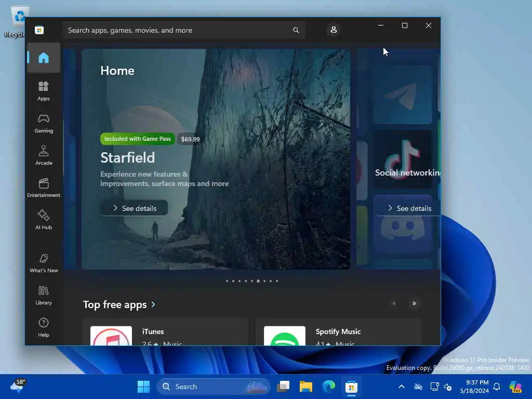532x399 pixels.
Task: Select the last carousel page dot
Action: (x=277, y=281)
